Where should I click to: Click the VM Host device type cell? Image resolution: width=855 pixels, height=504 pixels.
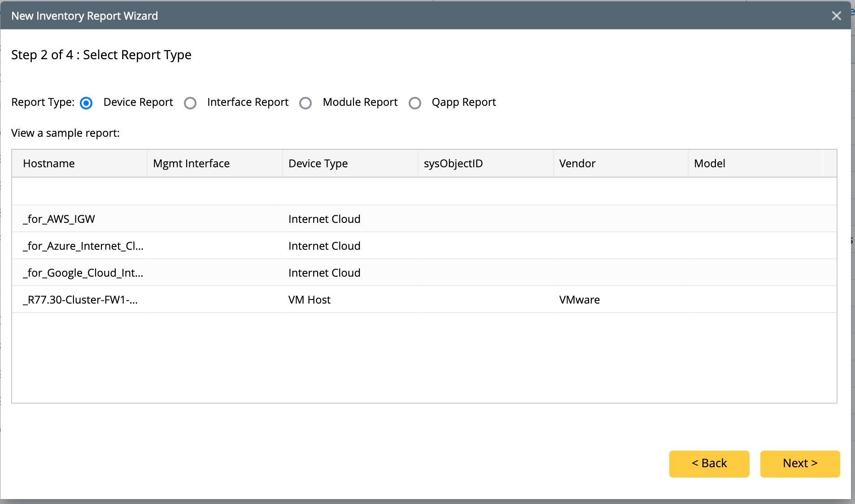coord(309,300)
